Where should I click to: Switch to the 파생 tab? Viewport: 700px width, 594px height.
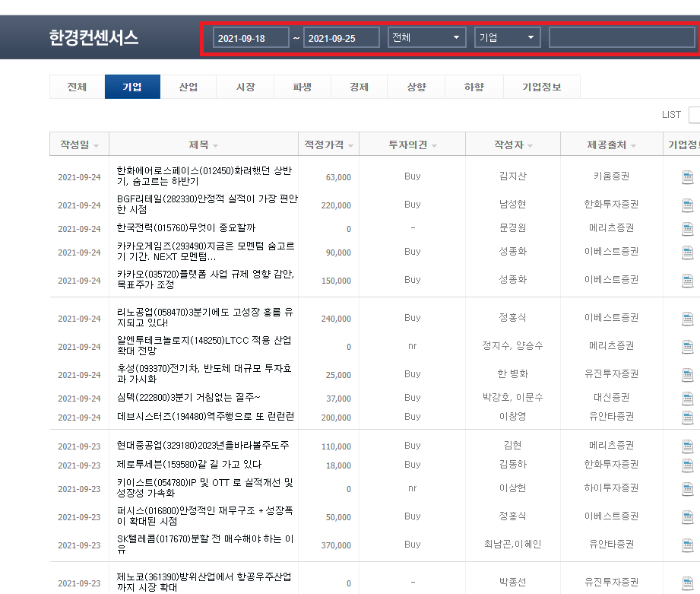302,87
